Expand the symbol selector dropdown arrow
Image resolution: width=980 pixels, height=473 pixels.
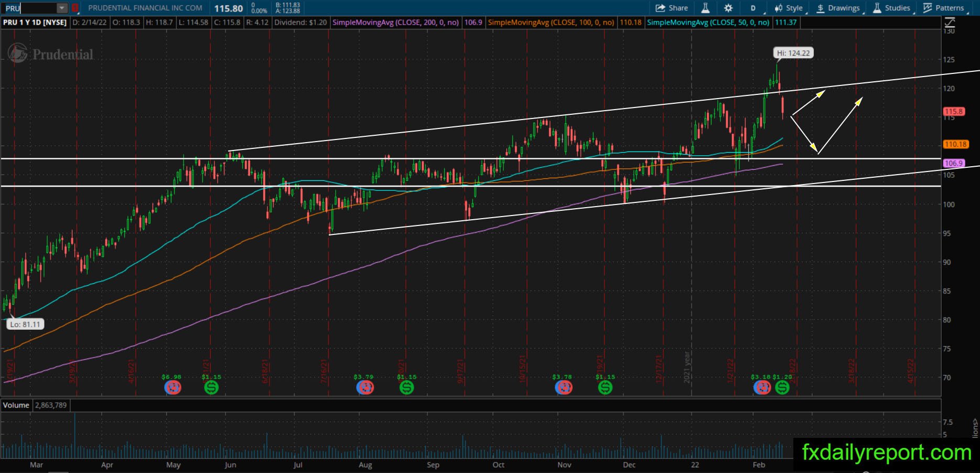tap(62, 8)
